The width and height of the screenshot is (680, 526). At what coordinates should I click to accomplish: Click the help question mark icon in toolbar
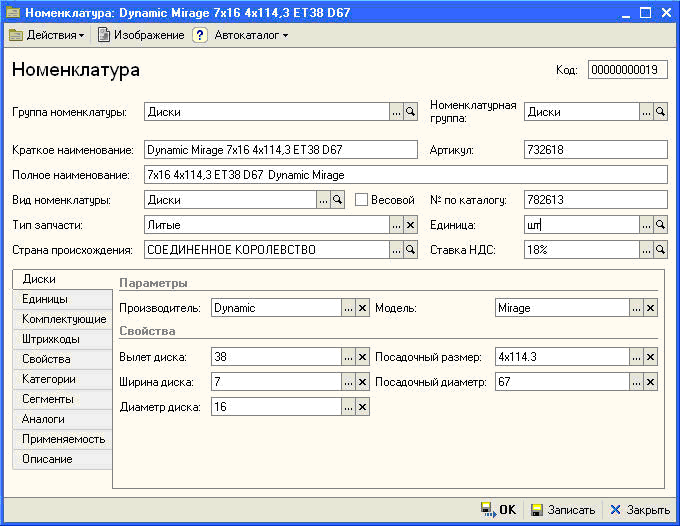(200, 35)
